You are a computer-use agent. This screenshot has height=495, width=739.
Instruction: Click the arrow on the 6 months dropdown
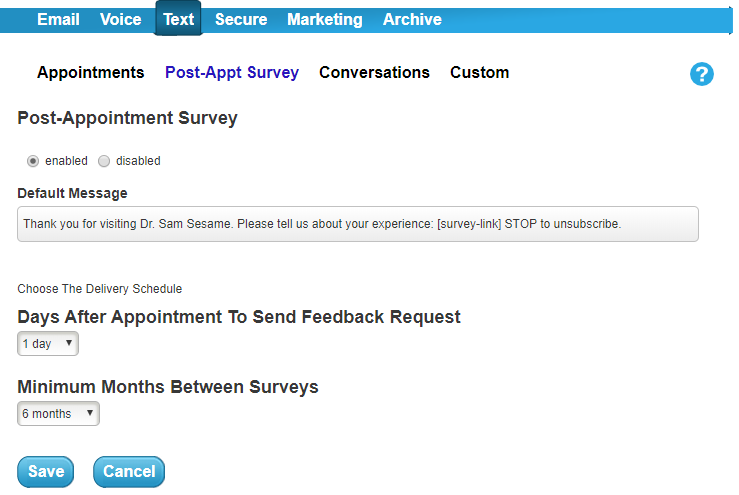[90, 412]
